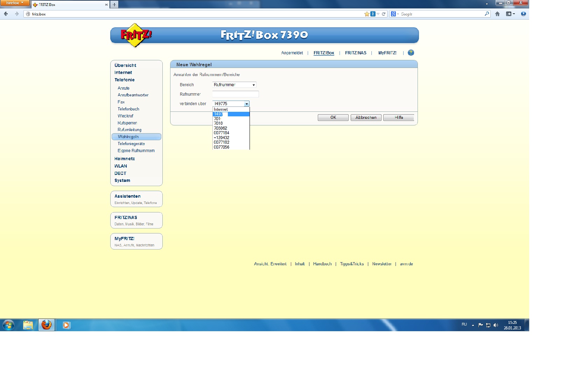This screenshot has width=588, height=368.
Task: Open the Heimnetz sidebar menu
Action: [x=125, y=159]
